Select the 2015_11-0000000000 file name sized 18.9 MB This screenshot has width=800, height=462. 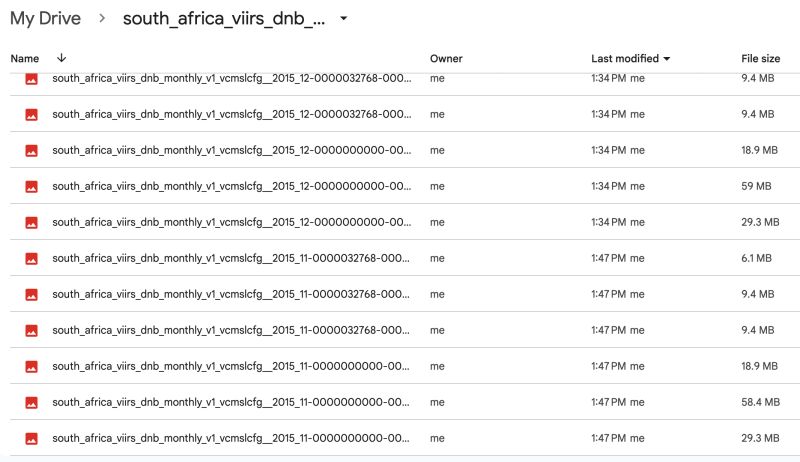(x=231, y=366)
